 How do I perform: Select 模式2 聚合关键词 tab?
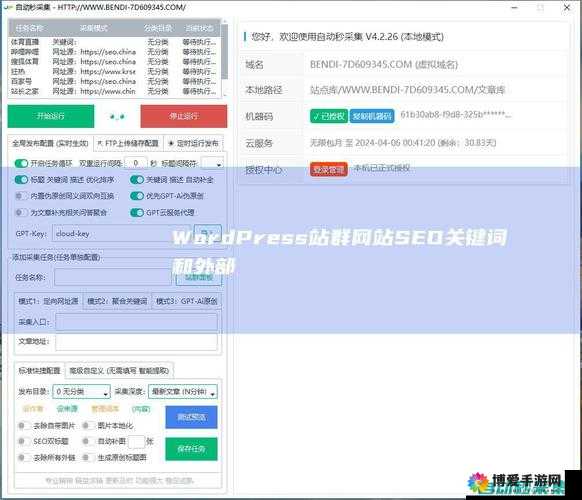tap(117, 301)
